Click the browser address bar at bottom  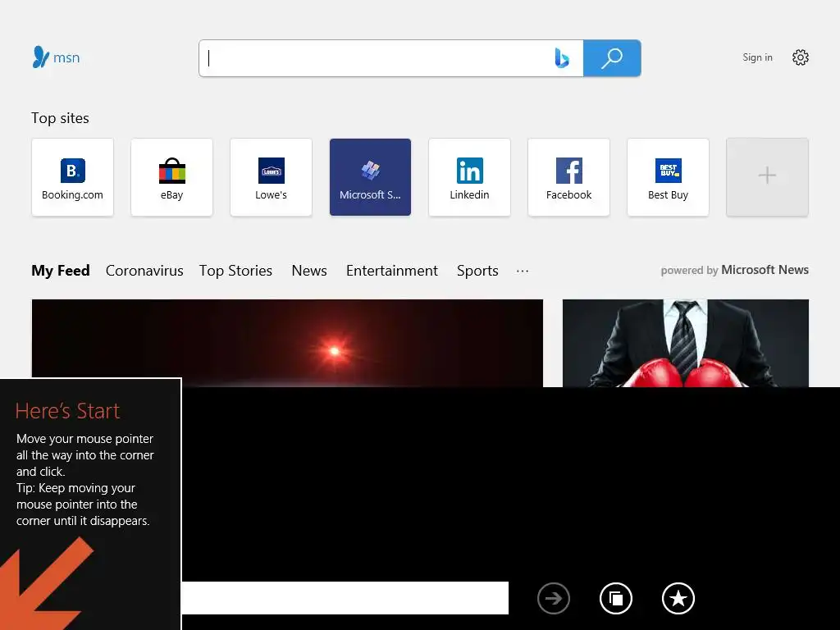pyautogui.click(x=345, y=598)
